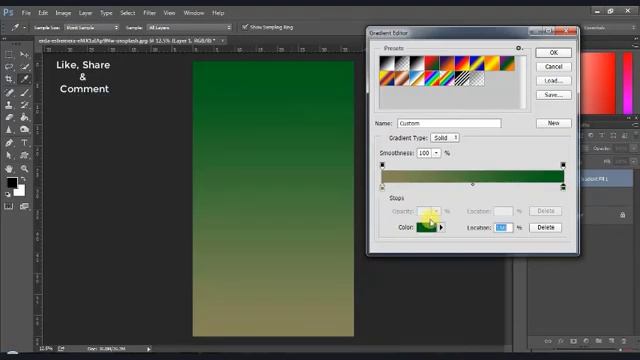Open the Sample Size dropdown
Image resolution: width=640 pixels, height=360 pixels.
[92, 27]
